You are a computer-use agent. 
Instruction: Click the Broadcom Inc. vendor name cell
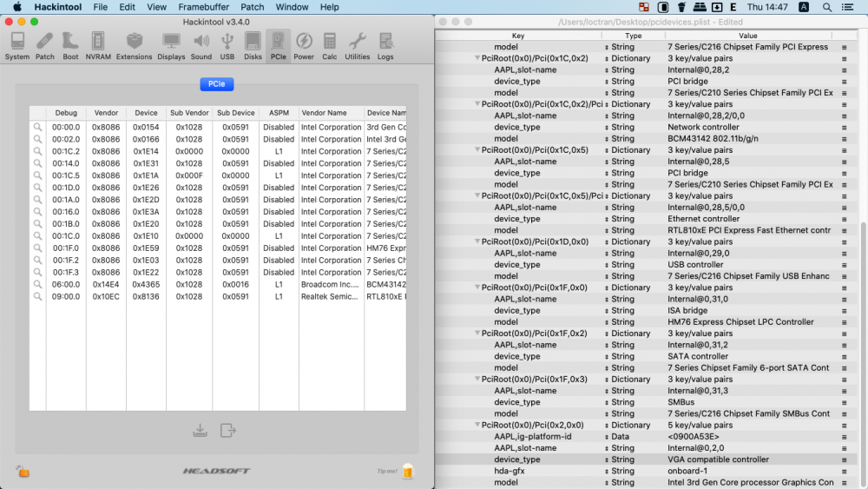(x=330, y=284)
